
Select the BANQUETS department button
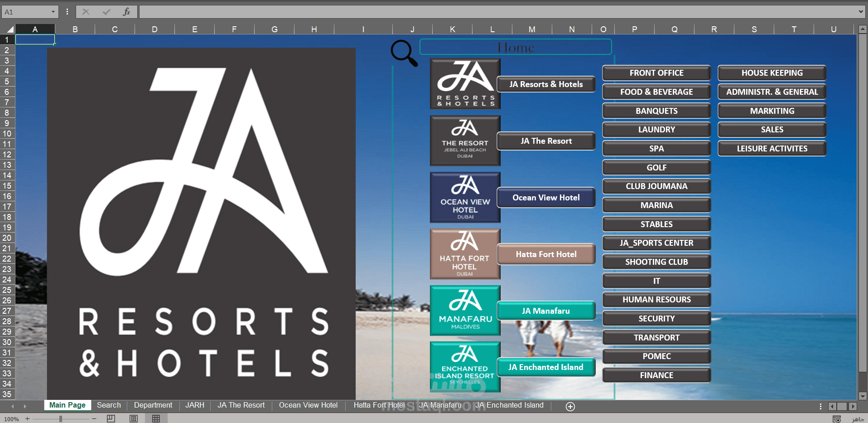click(656, 111)
